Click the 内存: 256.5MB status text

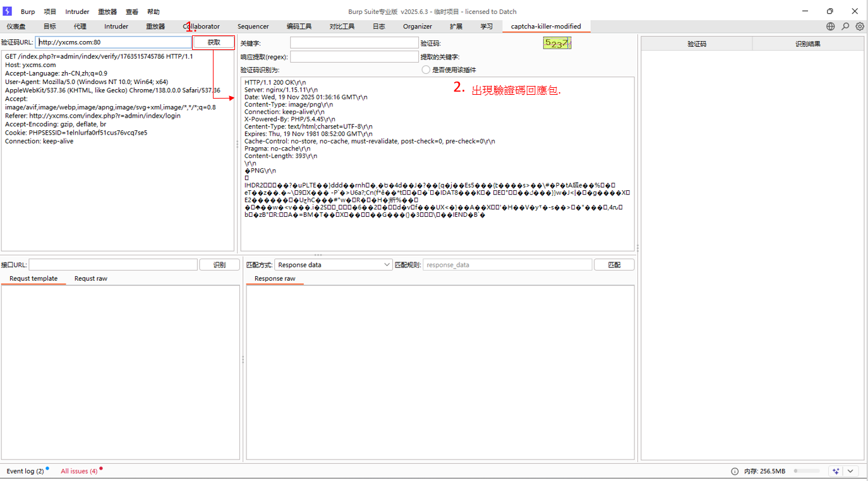pyautogui.click(x=764, y=471)
